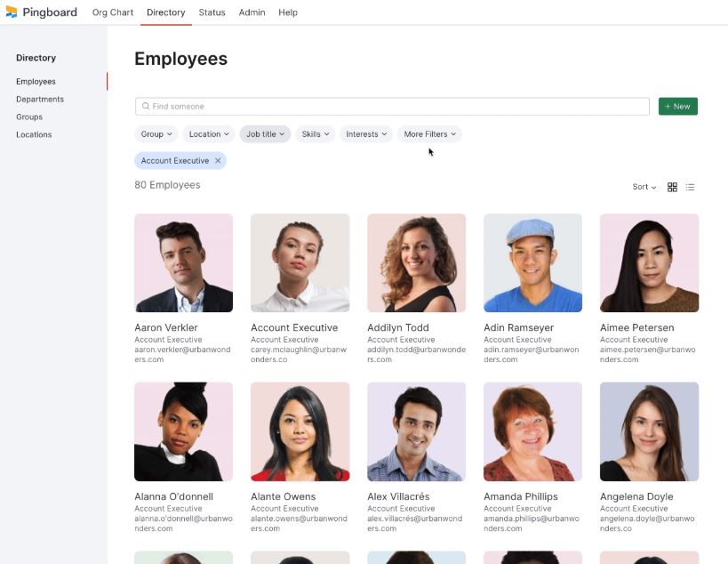Open Amanda Phillips' profile photo

532,431
